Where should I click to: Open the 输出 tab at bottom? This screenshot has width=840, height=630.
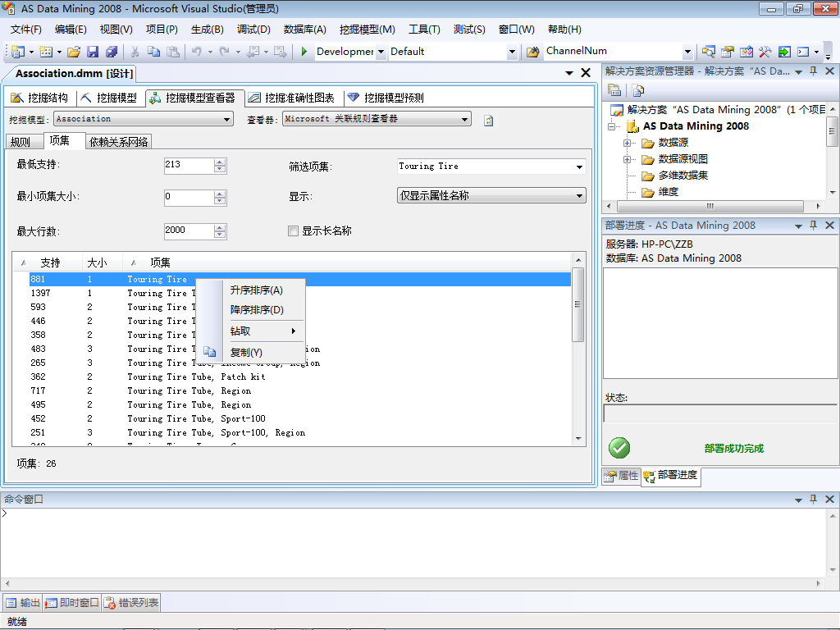(22, 603)
